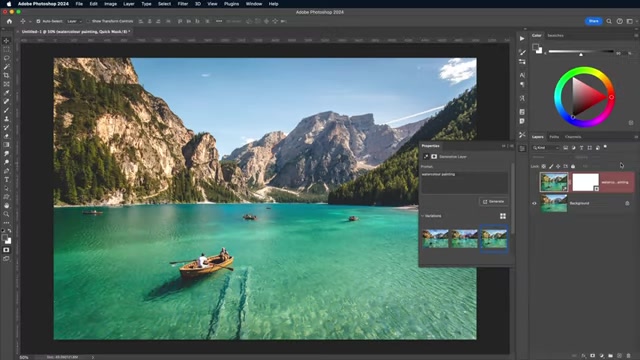This screenshot has width=640, height=360.
Task: Select the Eyedropper tool
Action: 6,93
